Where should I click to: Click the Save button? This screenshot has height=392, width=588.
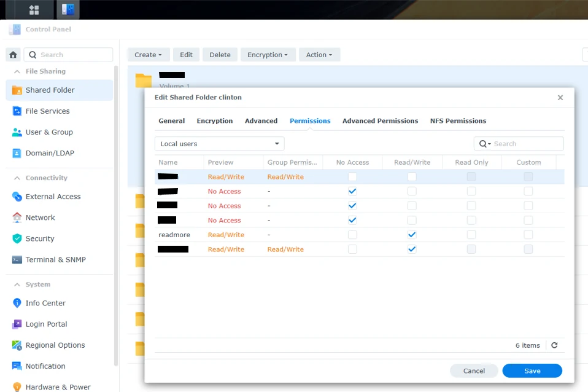point(532,371)
